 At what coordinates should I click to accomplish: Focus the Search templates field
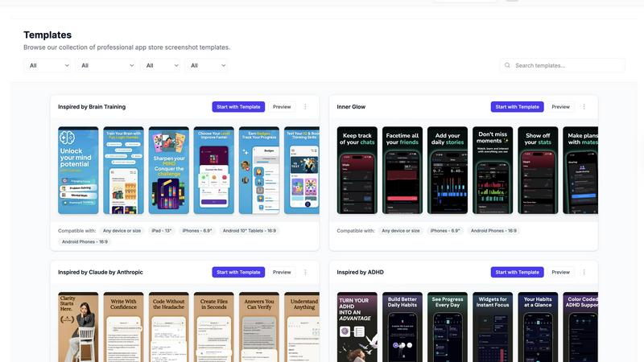click(562, 65)
